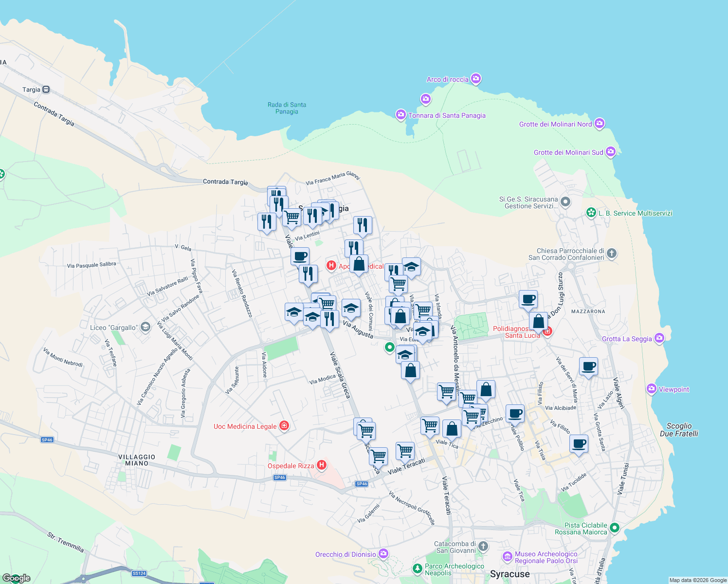Select the Villaggio Miano neighborhood label

click(x=137, y=460)
